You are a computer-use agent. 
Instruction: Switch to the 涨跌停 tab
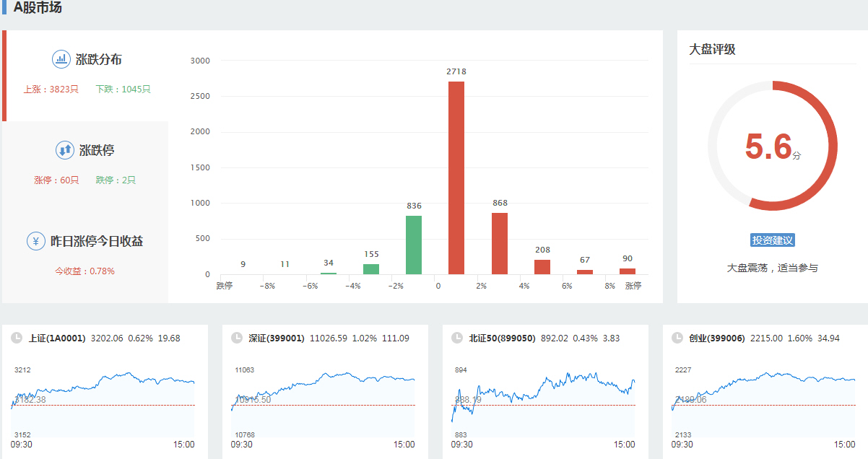coord(97,151)
